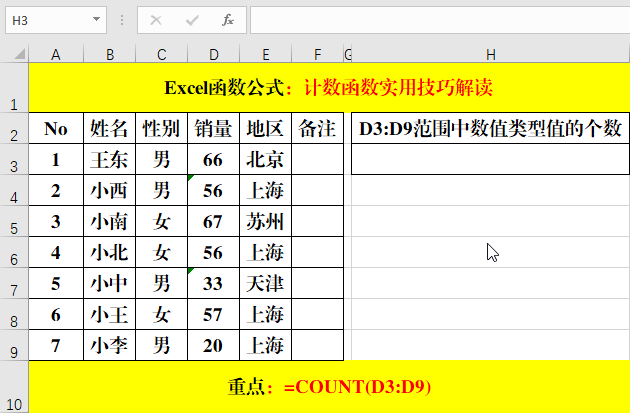Screen dimensions: 630x413
Task: Click name cell '小王'
Action: [110, 314]
